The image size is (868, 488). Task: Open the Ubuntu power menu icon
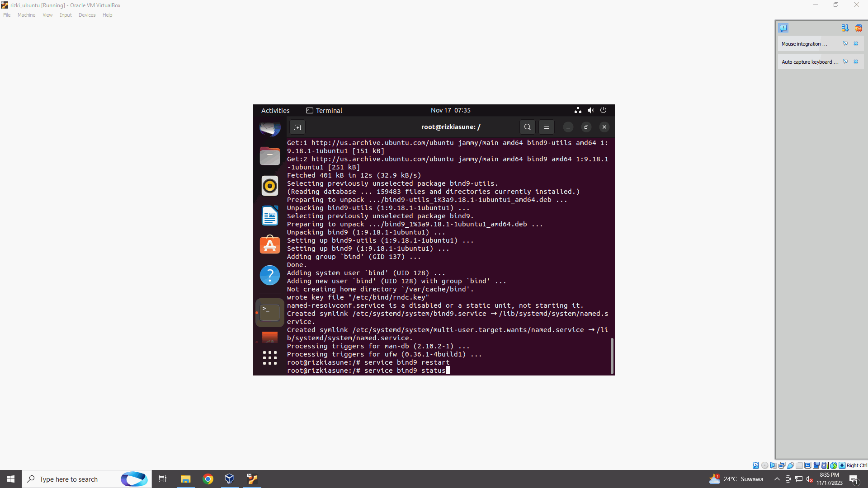coord(603,110)
